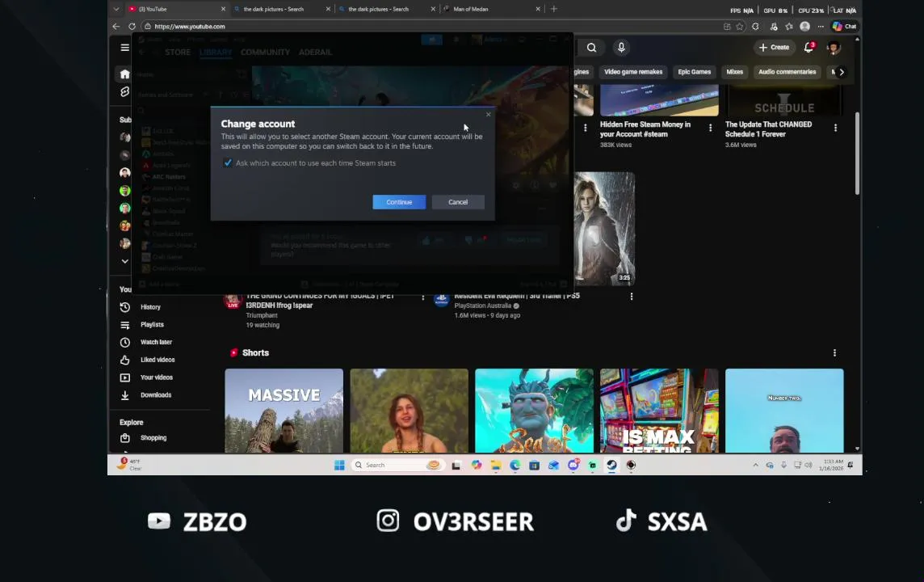The height and width of the screenshot is (582, 924).
Task: Open the browser settings and more menu
Action: point(821,27)
